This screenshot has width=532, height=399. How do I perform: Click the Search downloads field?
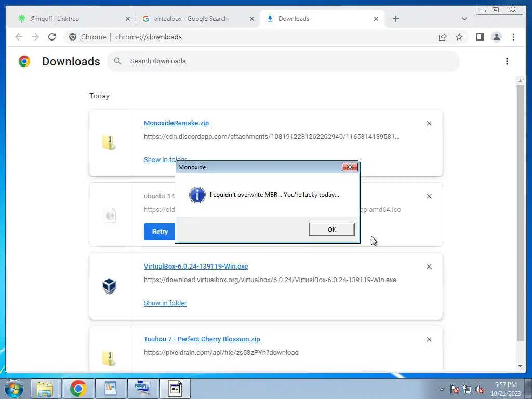point(283,61)
